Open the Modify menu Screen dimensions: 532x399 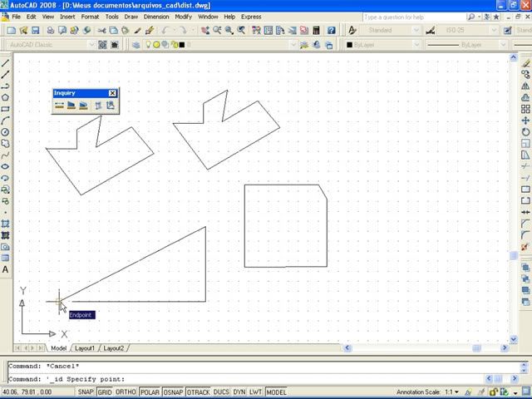pyautogui.click(x=183, y=17)
